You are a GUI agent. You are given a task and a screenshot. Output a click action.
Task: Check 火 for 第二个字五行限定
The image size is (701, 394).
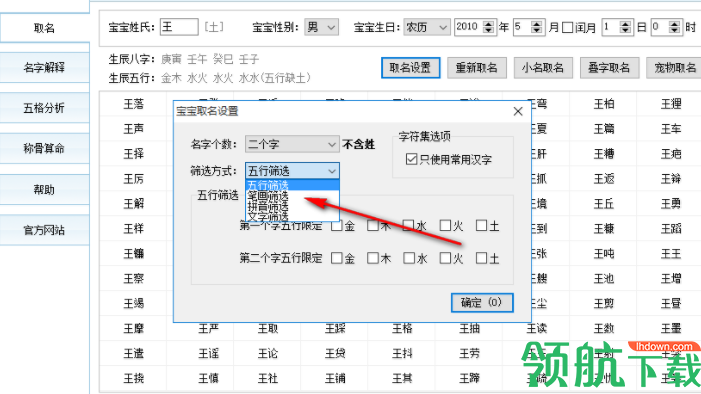point(445,258)
